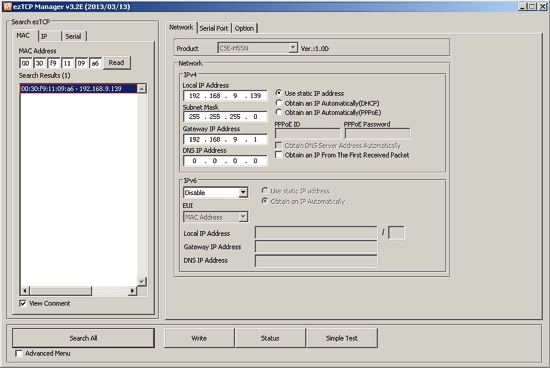Click the MAC address field containing 09
Screen dimensions: 550x368
point(81,63)
